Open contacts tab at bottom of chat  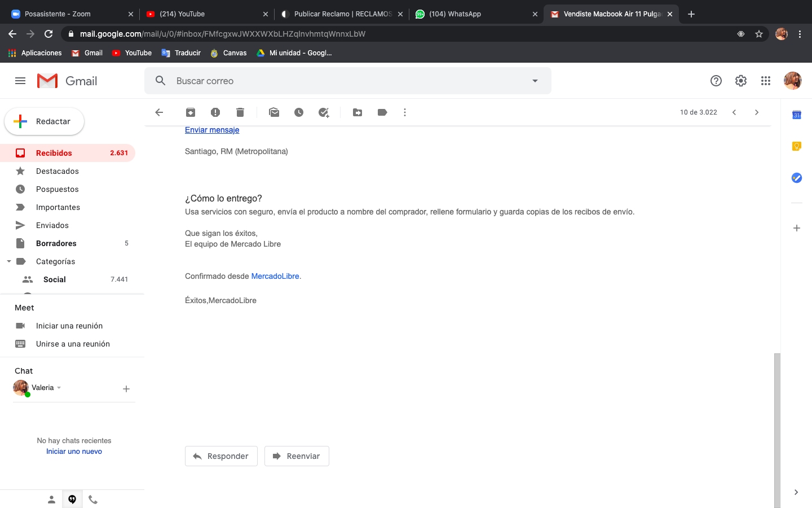point(51,500)
